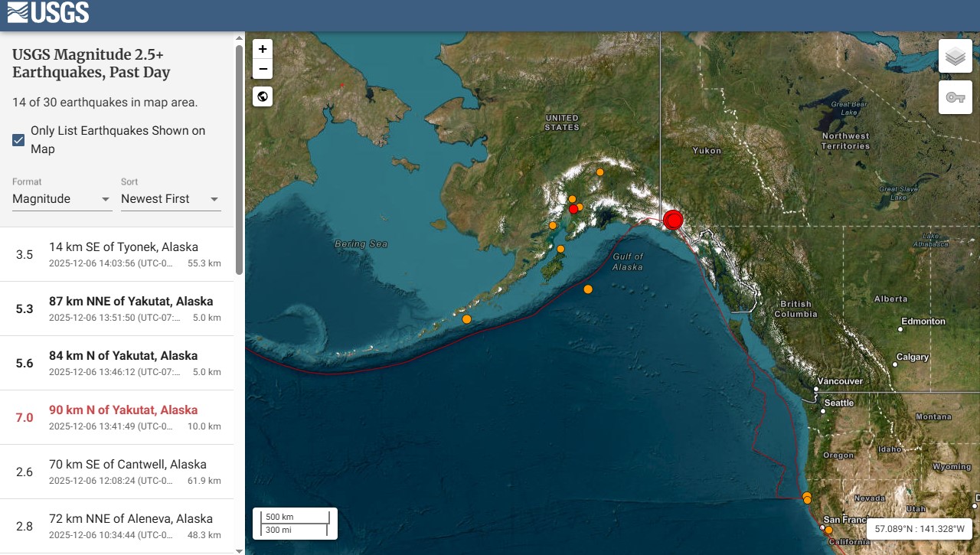Click the small red marker near Anchorage

pyautogui.click(x=573, y=209)
